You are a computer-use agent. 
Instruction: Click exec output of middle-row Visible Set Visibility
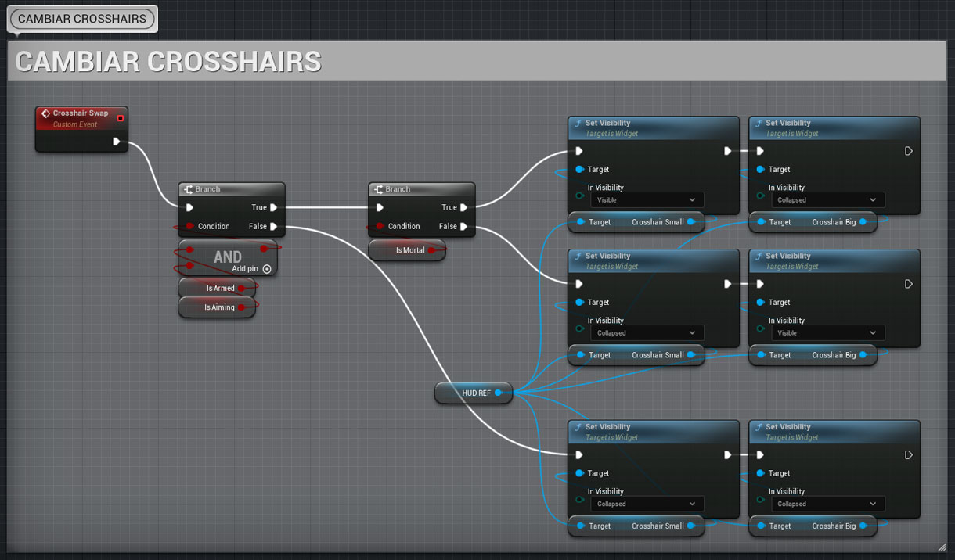click(908, 284)
